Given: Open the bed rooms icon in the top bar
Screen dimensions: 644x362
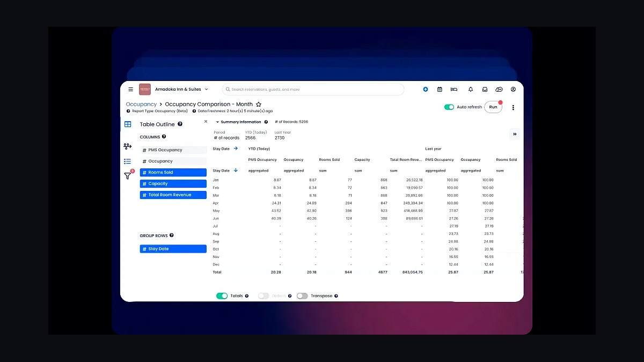Looking at the screenshot, I should 454,90.
